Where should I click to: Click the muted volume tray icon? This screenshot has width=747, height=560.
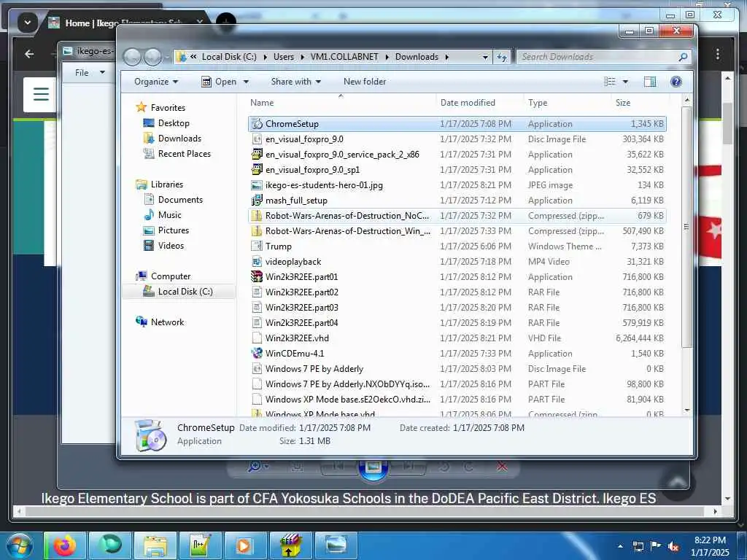pos(673,546)
